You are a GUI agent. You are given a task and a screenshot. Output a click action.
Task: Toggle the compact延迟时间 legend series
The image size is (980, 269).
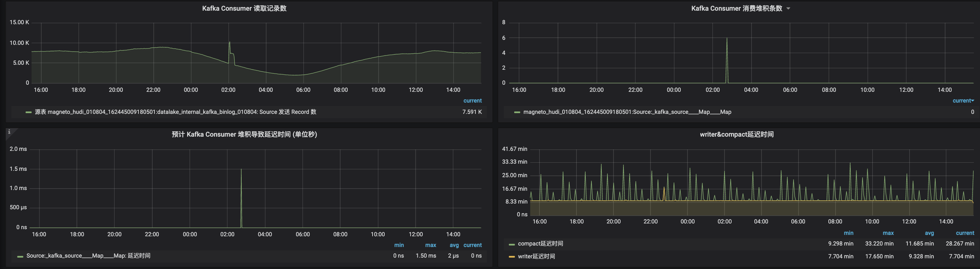(540, 243)
